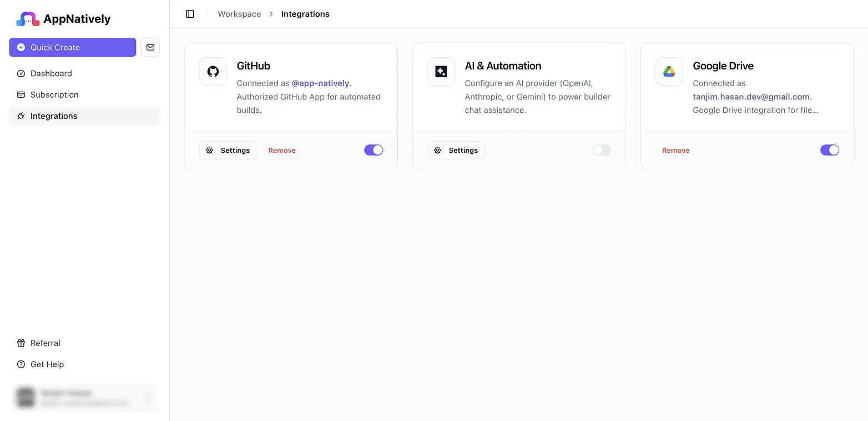Follow the @app-natively account link
This screenshot has width=868, height=421.
coord(321,83)
